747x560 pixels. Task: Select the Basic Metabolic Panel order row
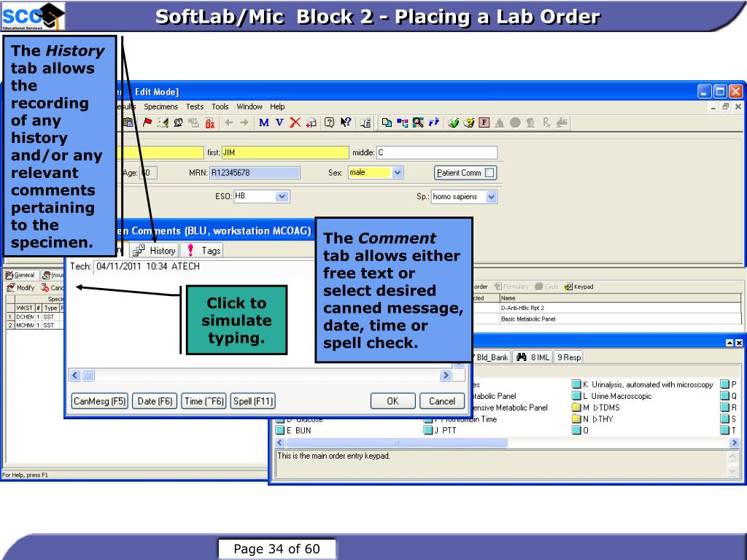607,319
